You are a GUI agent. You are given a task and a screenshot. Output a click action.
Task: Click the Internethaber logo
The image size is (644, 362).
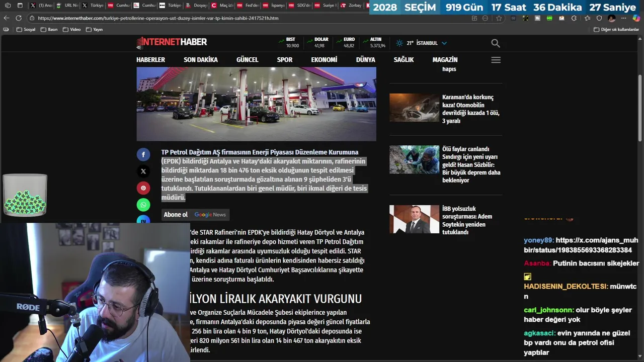click(x=172, y=43)
